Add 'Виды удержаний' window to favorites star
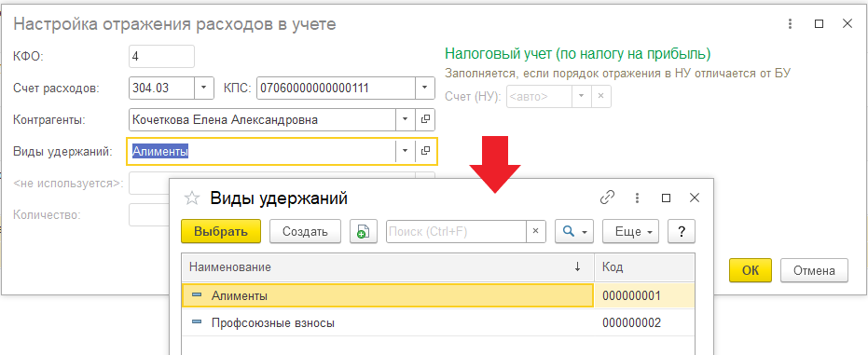The width and height of the screenshot is (868, 355). [191, 198]
